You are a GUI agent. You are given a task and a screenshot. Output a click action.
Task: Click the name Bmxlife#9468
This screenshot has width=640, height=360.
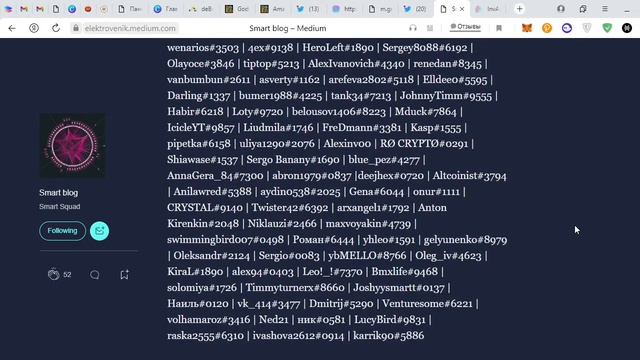[x=404, y=272]
